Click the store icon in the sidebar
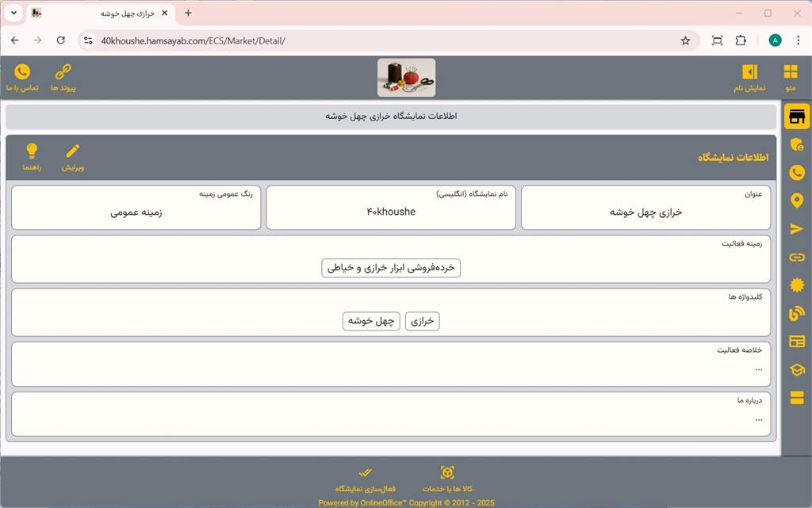 [797, 117]
